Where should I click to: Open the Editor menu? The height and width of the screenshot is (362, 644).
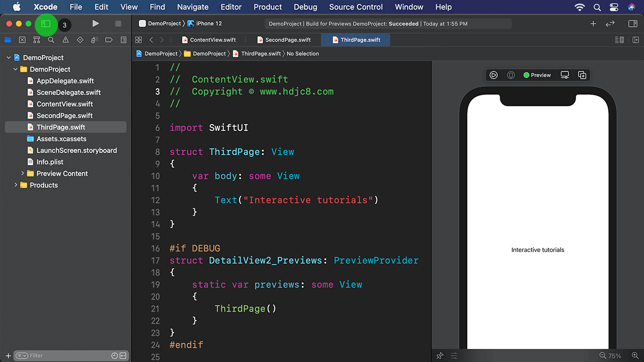click(231, 7)
